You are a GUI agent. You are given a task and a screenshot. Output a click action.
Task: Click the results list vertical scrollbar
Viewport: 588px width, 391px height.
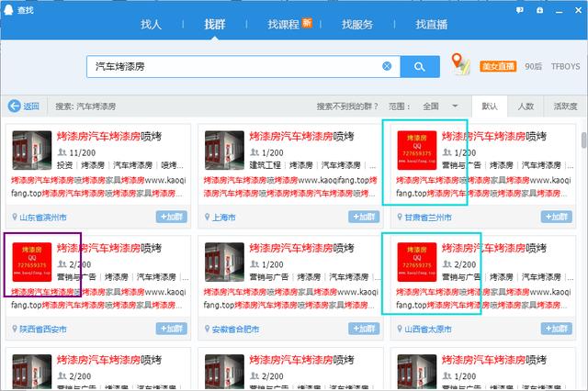(x=584, y=140)
